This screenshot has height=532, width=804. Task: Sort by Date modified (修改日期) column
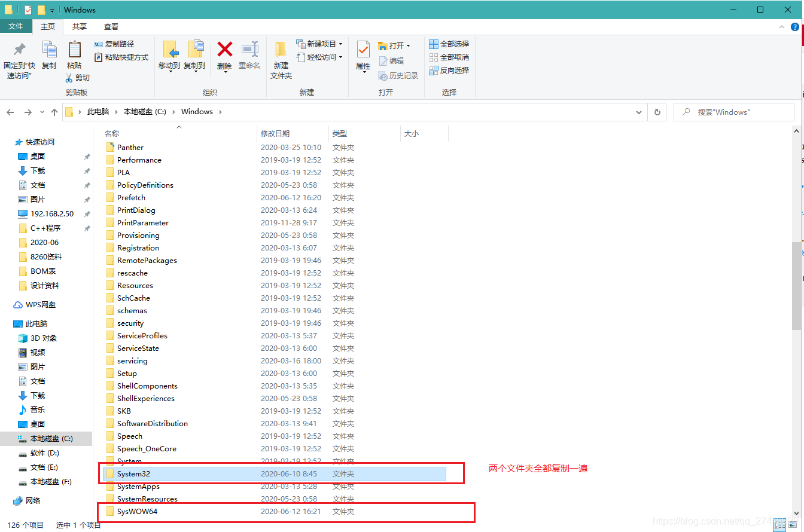tap(275, 134)
